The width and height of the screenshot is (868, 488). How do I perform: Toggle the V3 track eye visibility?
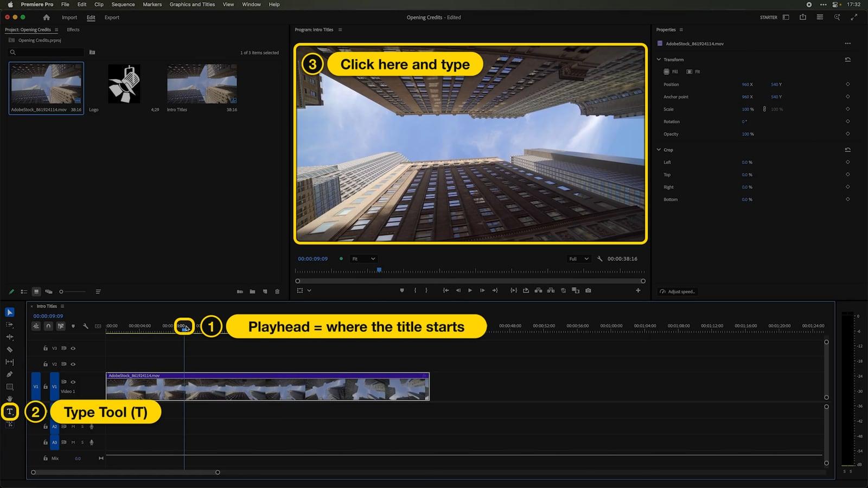[x=73, y=349]
